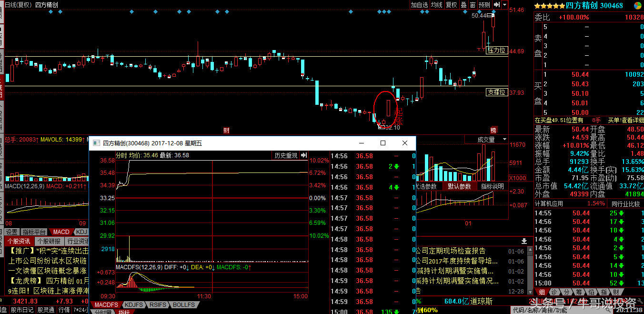
Task: Click the 压力位 resistance level label
Action: [496, 50]
